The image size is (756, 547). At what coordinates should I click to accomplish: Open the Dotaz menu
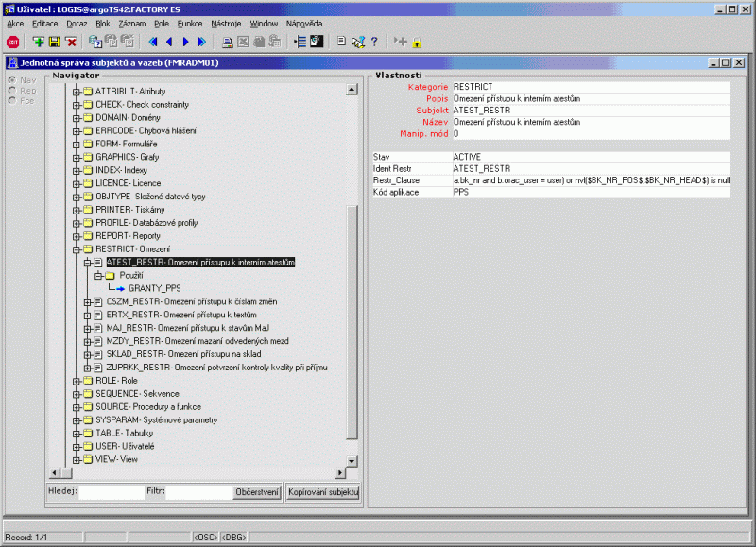[x=77, y=24]
